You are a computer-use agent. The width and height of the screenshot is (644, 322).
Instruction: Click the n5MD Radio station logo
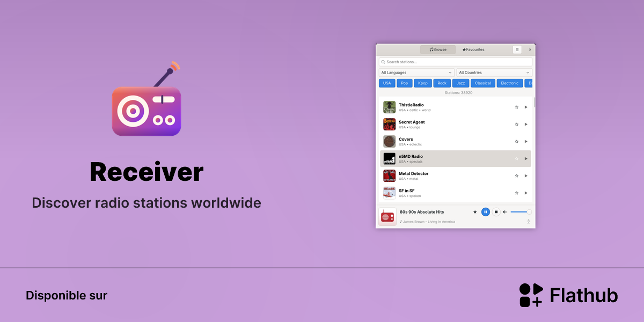pos(390,159)
